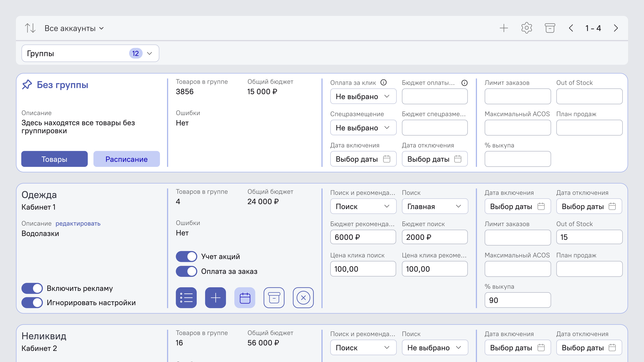The width and height of the screenshot is (644, 362).
Task: Click calendar schedule icon in Одежда card
Action: [245, 298]
